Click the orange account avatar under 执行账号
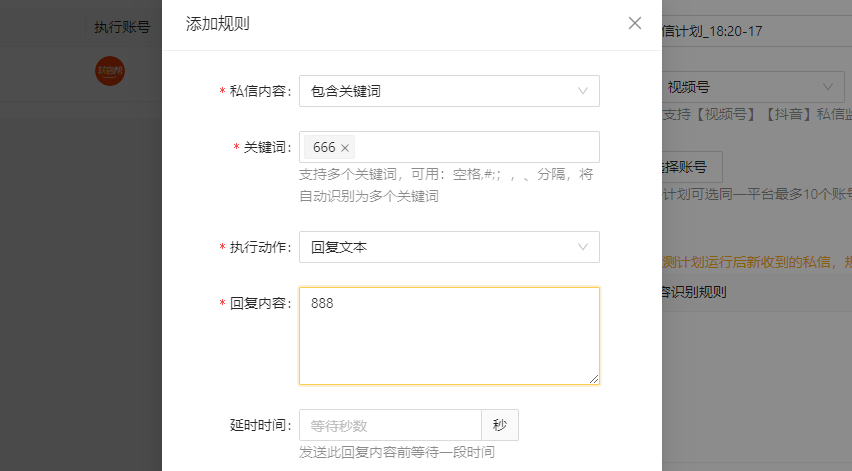Screen dimensions: 852x471 point(110,71)
